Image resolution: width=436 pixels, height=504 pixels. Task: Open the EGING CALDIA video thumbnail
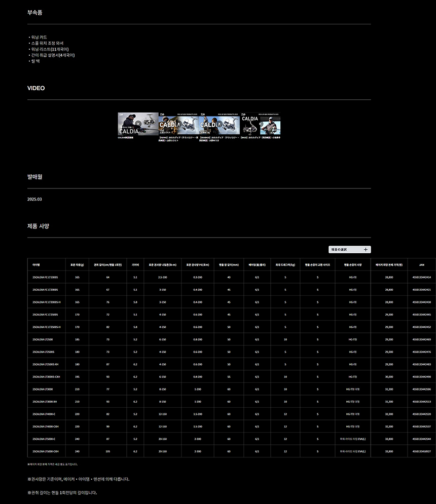point(178,124)
